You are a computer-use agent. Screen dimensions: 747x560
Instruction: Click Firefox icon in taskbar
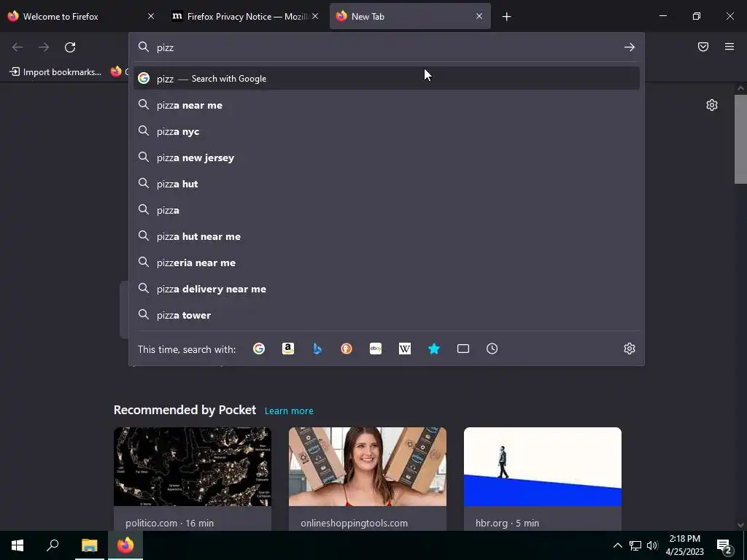point(125,545)
